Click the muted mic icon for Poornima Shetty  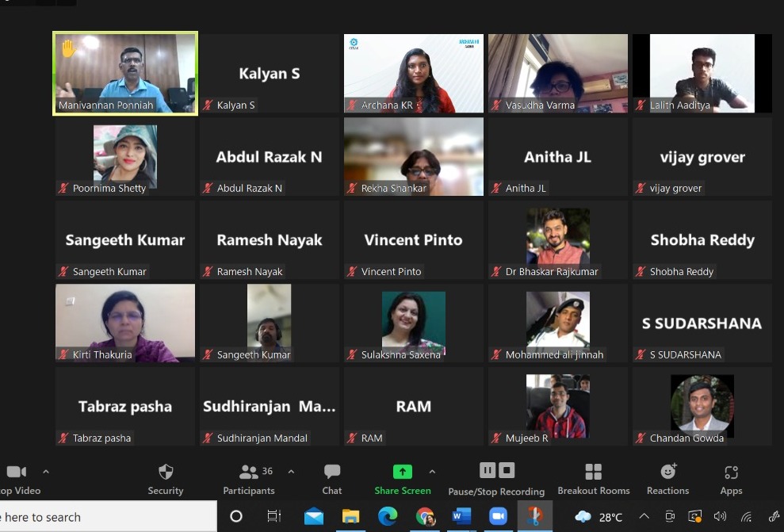[64, 188]
